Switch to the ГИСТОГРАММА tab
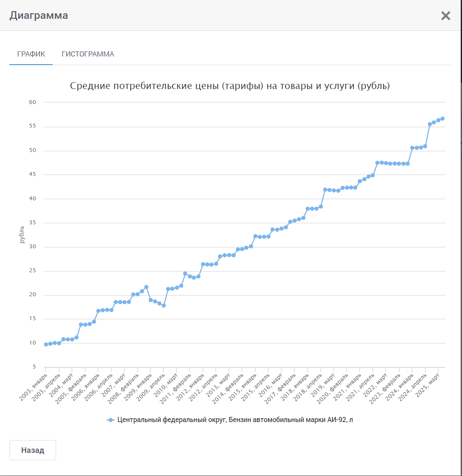This screenshot has width=462, height=476. point(88,54)
